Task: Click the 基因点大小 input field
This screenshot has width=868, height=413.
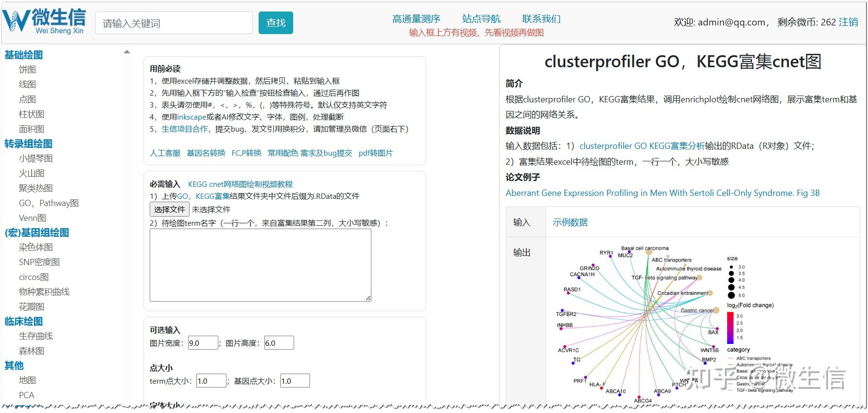Action: tap(295, 381)
